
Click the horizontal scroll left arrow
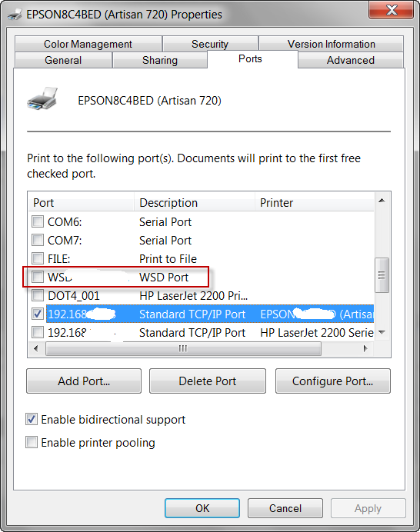click(36, 348)
